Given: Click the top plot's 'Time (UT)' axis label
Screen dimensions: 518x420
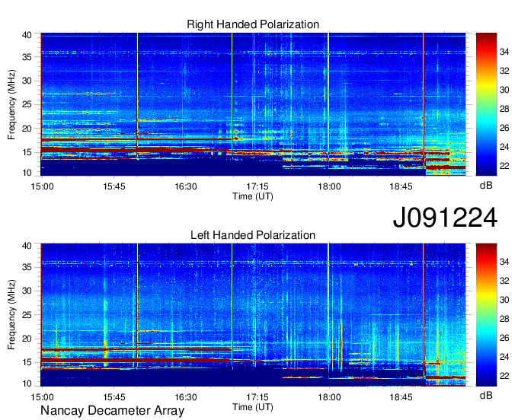Looking at the screenshot, I should coord(253,196).
